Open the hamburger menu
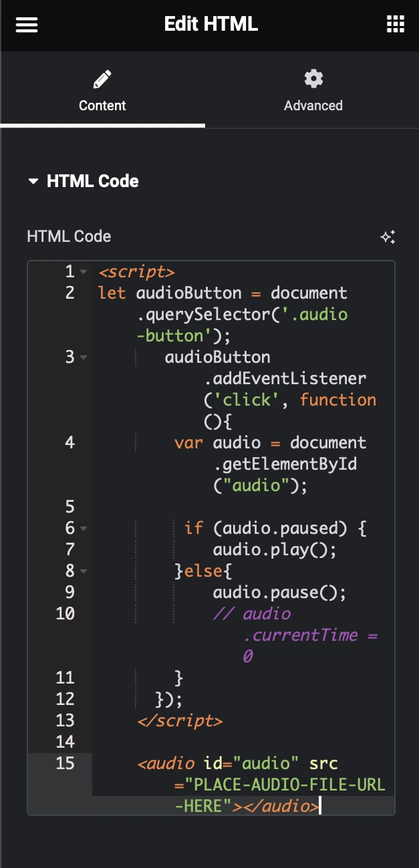The image size is (419, 868). coord(27,25)
